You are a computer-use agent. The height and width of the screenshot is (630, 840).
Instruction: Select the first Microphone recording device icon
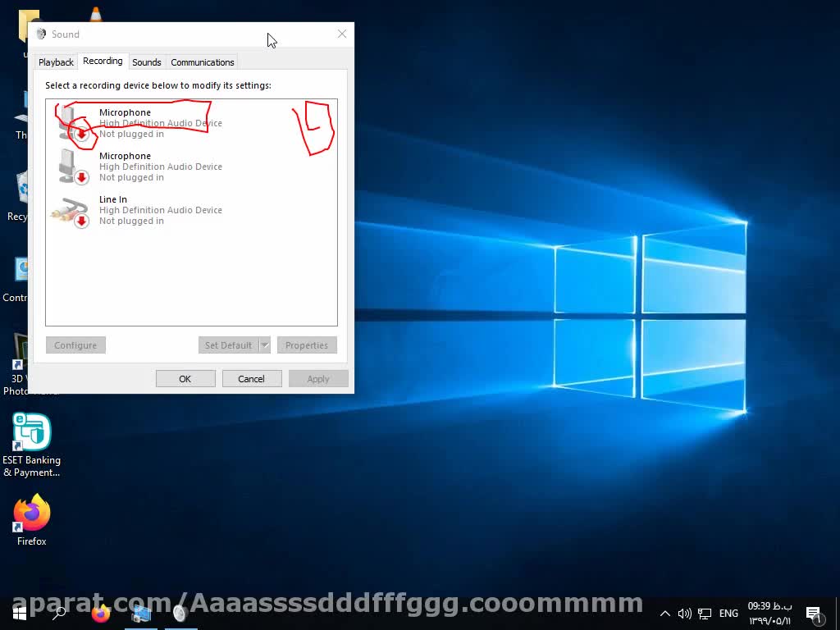point(71,123)
